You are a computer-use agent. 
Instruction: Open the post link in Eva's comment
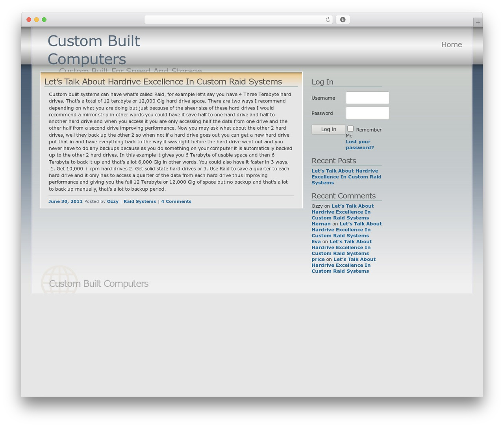tap(341, 247)
